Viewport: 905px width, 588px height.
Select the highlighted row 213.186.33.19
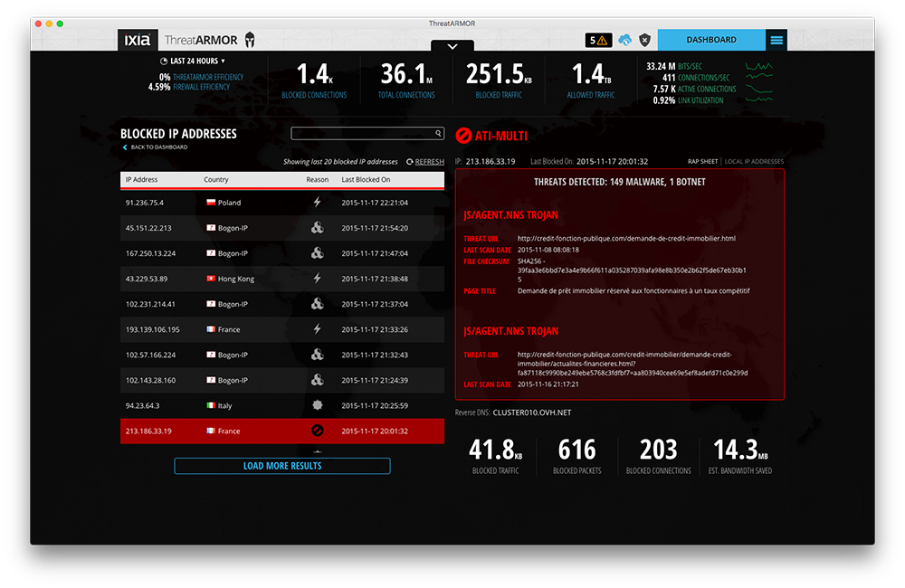(x=282, y=431)
